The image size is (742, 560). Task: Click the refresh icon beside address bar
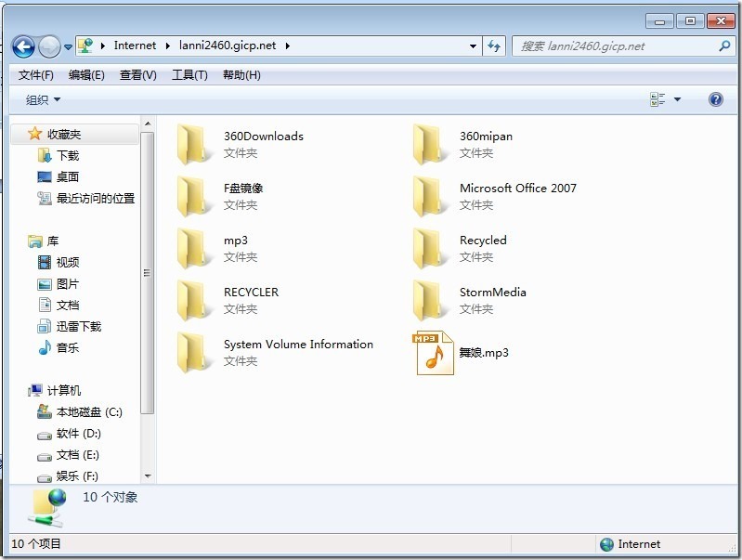tap(494, 46)
